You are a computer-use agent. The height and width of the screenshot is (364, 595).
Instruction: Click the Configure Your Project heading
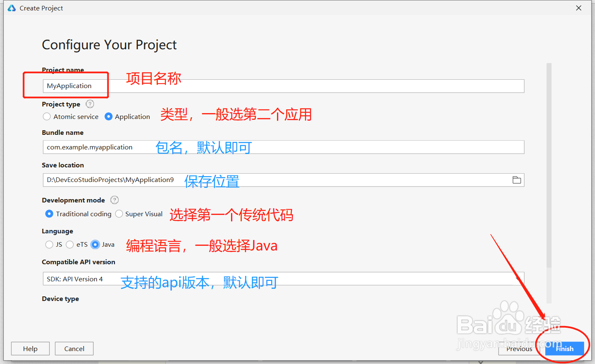pos(109,45)
